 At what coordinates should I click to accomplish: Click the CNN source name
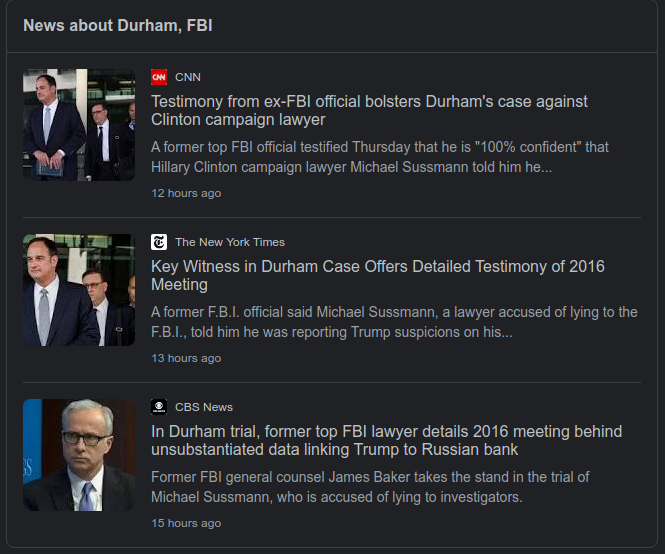[x=188, y=77]
